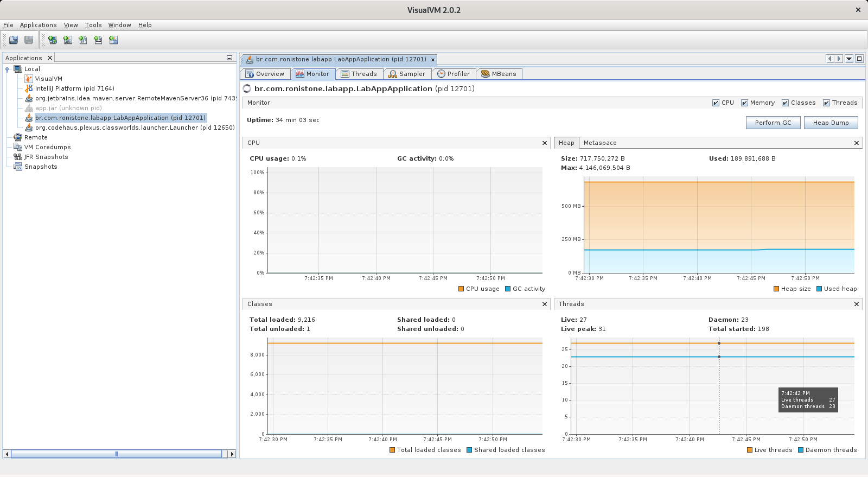The width and height of the screenshot is (868, 477).
Task: Uncheck the CPU checkbox
Action: pyautogui.click(x=716, y=103)
